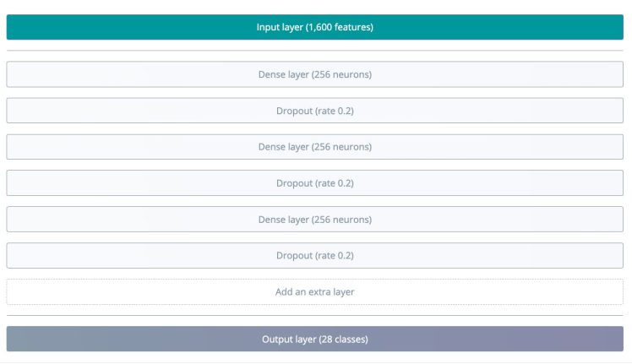Open the purple-gray output layer settings
The width and height of the screenshot is (632, 364).
click(315, 340)
